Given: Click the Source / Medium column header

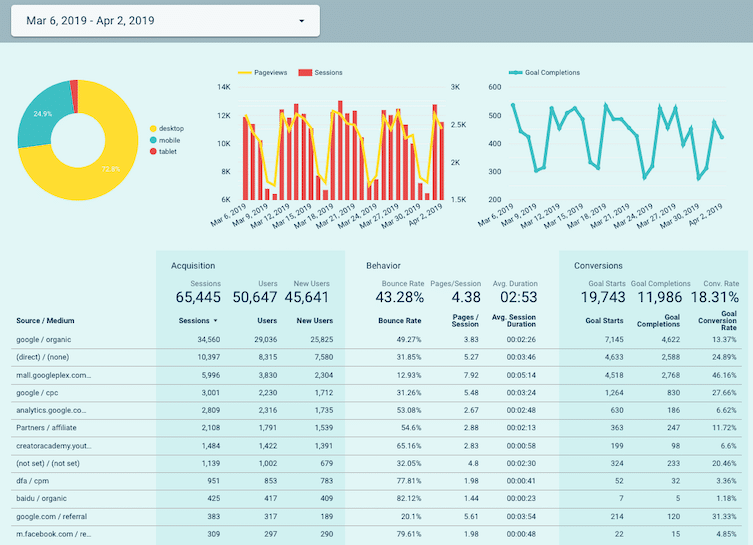Looking at the screenshot, I should click(45, 321).
